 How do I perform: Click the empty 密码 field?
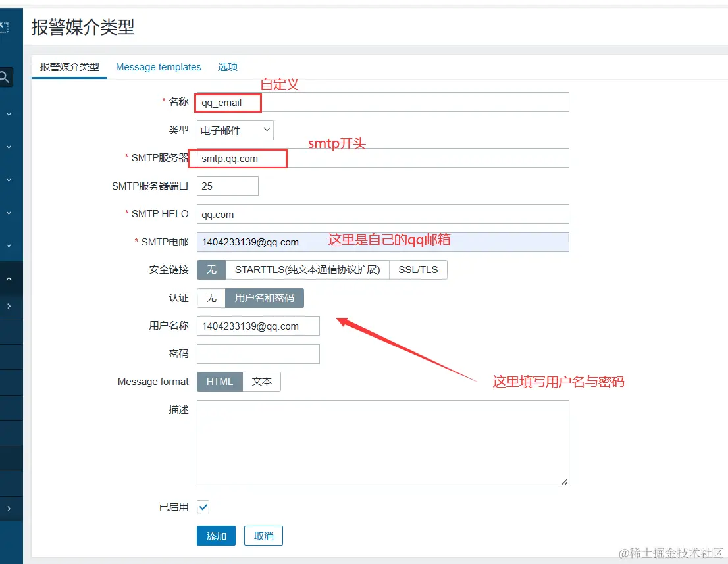pos(258,353)
